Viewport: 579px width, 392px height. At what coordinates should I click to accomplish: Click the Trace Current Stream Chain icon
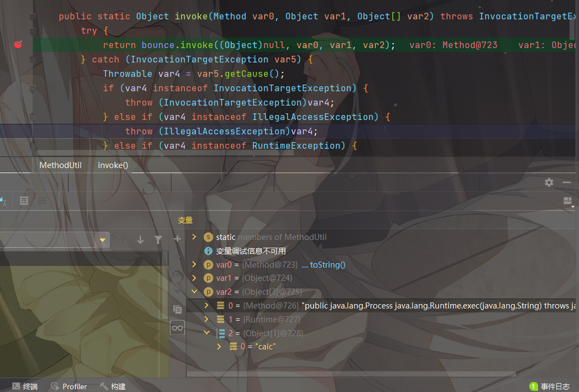pyautogui.click(x=42, y=201)
